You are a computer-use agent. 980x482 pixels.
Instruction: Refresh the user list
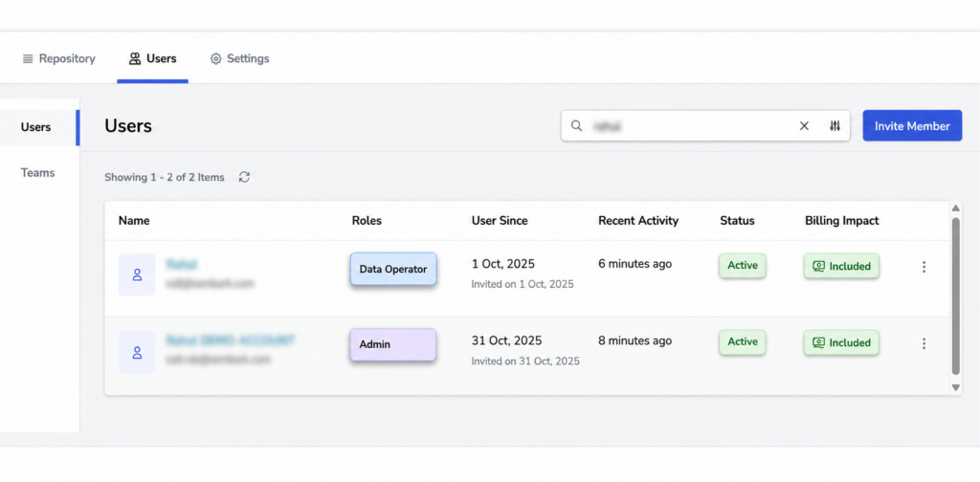click(244, 177)
